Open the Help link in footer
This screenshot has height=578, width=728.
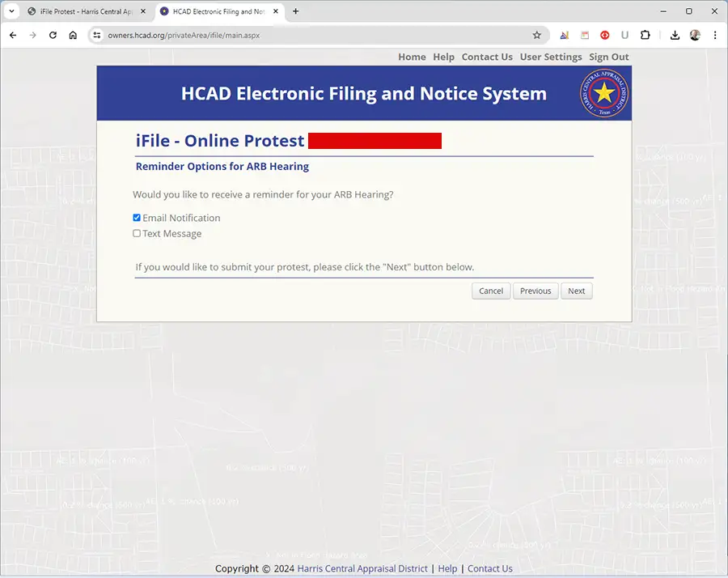coord(447,569)
